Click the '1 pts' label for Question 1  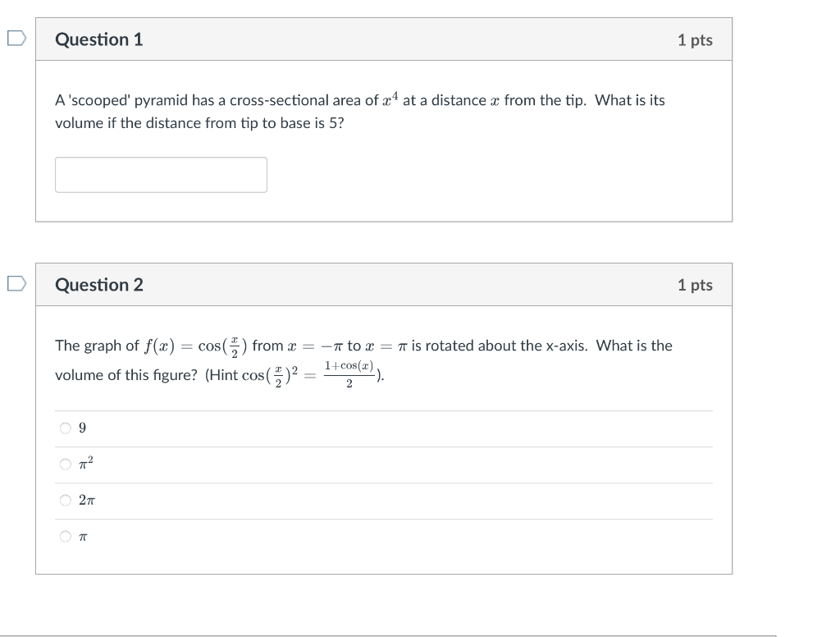[696, 39]
